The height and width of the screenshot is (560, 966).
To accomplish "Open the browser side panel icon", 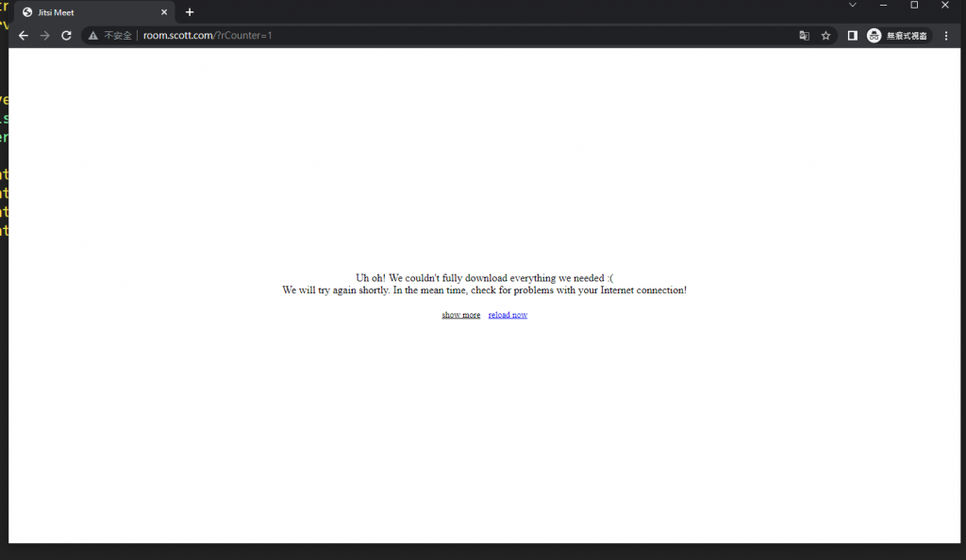I will tap(853, 36).
